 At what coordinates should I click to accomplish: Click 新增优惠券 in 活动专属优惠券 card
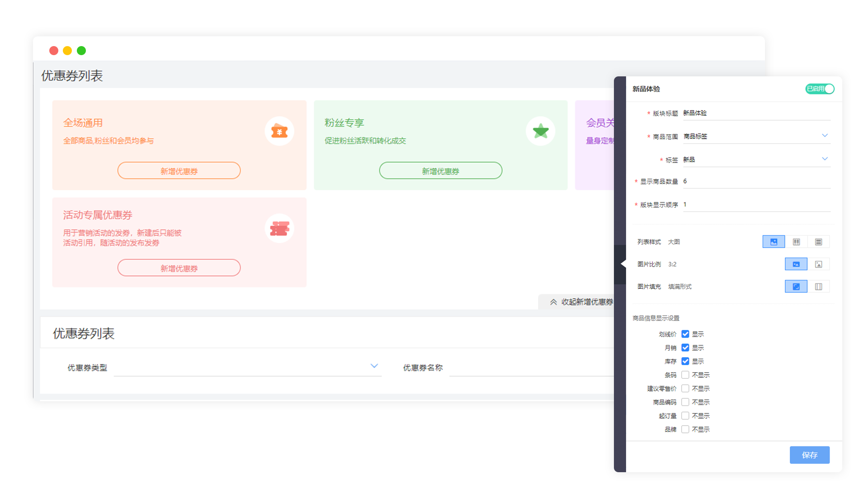tap(179, 268)
